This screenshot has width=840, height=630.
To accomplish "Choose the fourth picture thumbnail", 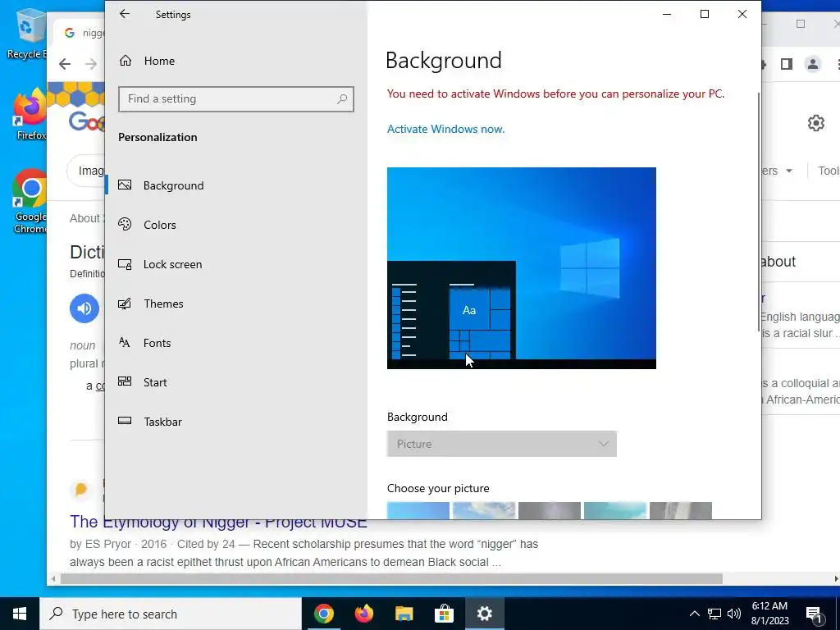I will click(x=615, y=510).
